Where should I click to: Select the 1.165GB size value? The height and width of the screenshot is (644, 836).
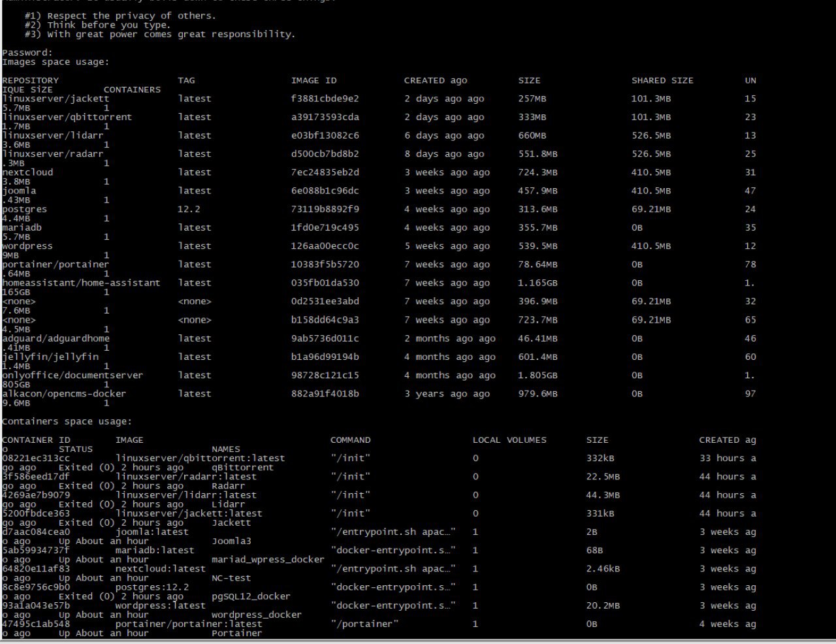click(538, 283)
